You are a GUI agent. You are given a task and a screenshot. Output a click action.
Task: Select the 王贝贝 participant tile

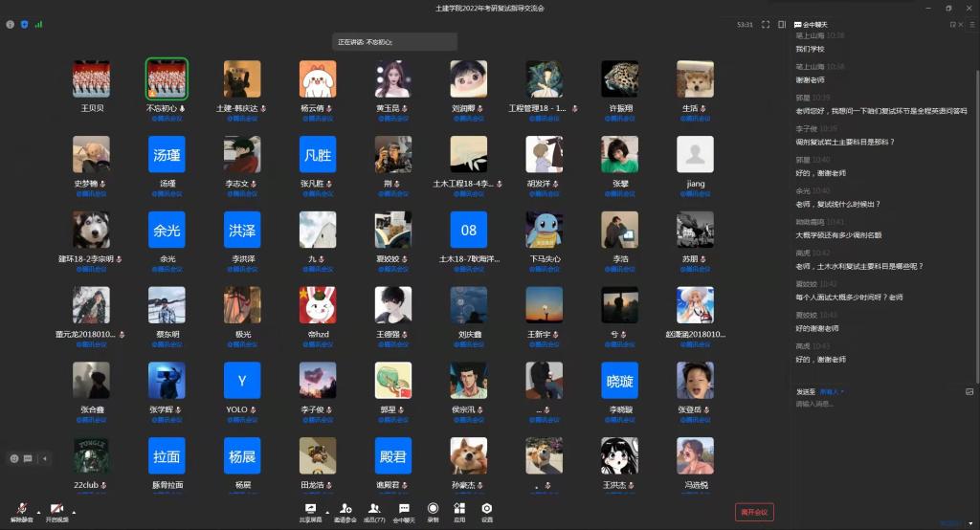pos(92,79)
